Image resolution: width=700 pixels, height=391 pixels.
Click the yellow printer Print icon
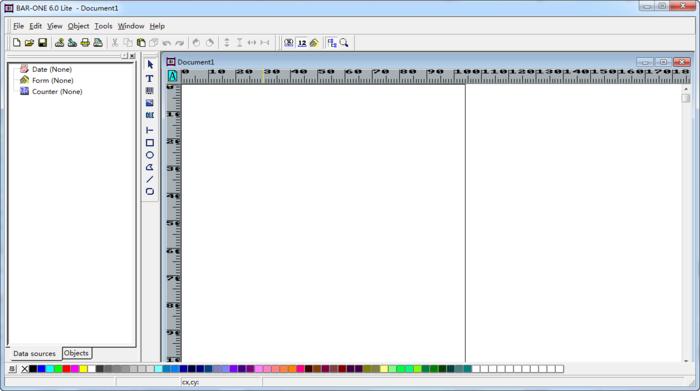pos(85,43)
